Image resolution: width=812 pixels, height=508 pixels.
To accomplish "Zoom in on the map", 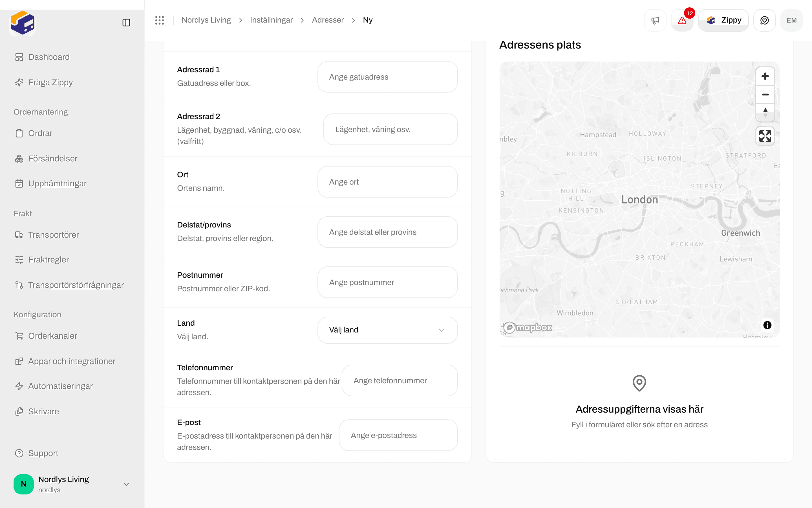I will (765, 76).
